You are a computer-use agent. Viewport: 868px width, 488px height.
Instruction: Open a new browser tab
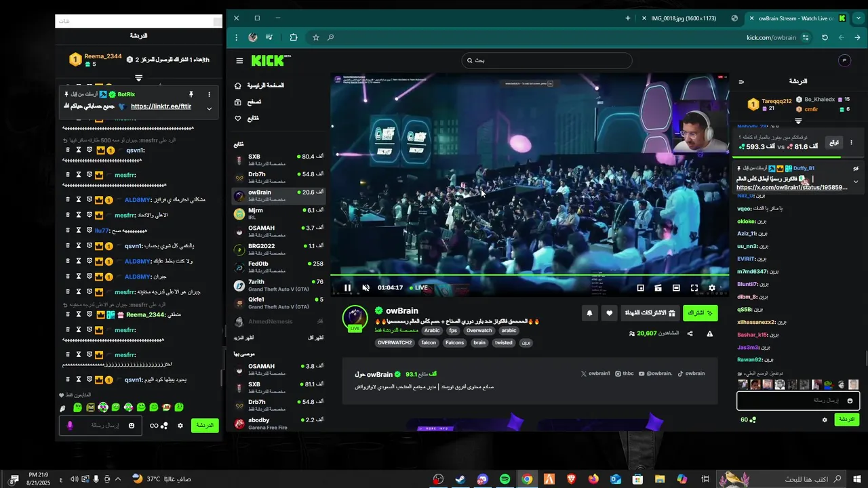[x=628, y=18]
